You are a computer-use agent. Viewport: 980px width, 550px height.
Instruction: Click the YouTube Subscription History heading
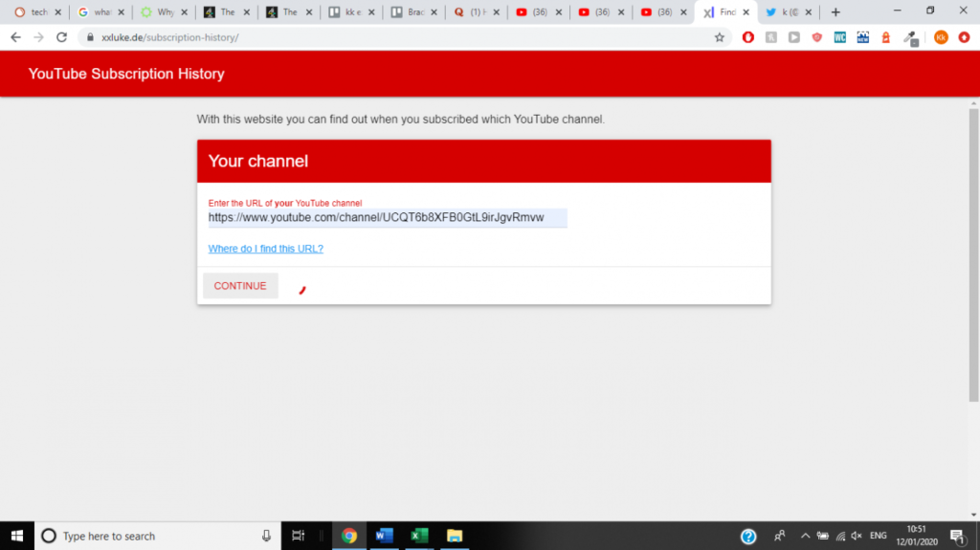coord(126,74)
